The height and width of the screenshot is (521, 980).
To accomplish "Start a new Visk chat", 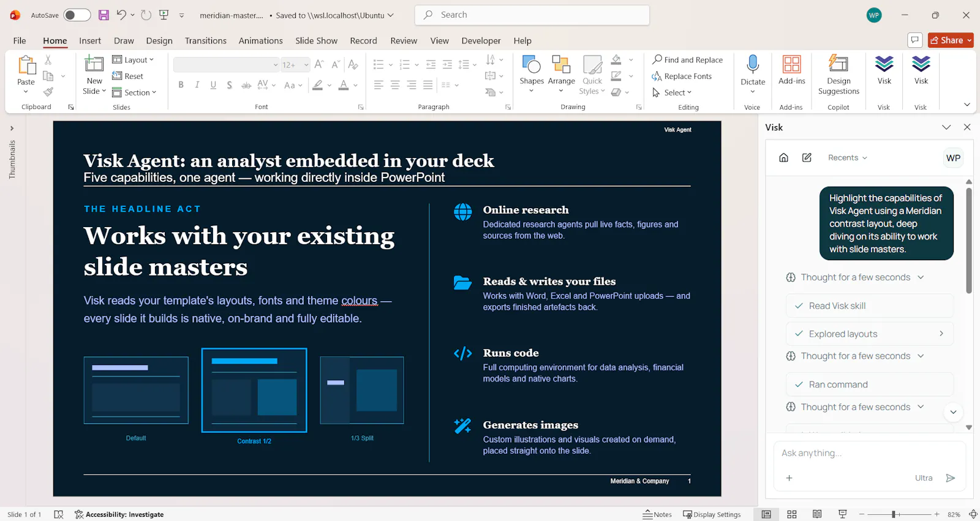I will click(x=807, y=158).
